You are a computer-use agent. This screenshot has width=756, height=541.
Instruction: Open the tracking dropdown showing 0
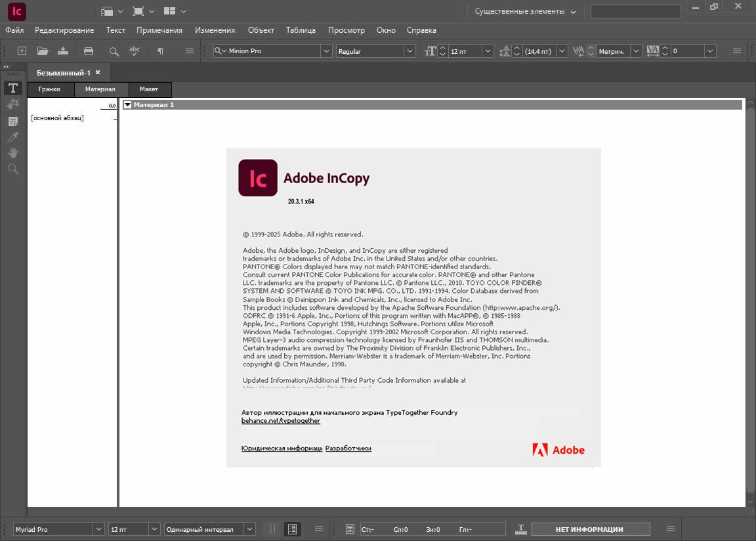[x=710, y=51]
